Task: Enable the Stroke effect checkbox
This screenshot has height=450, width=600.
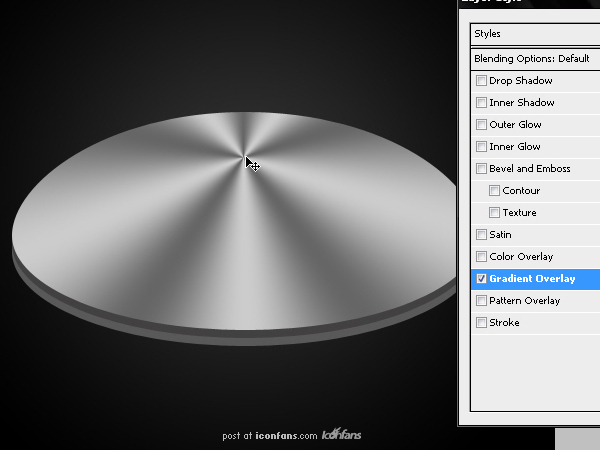Action: pos(481,323)
